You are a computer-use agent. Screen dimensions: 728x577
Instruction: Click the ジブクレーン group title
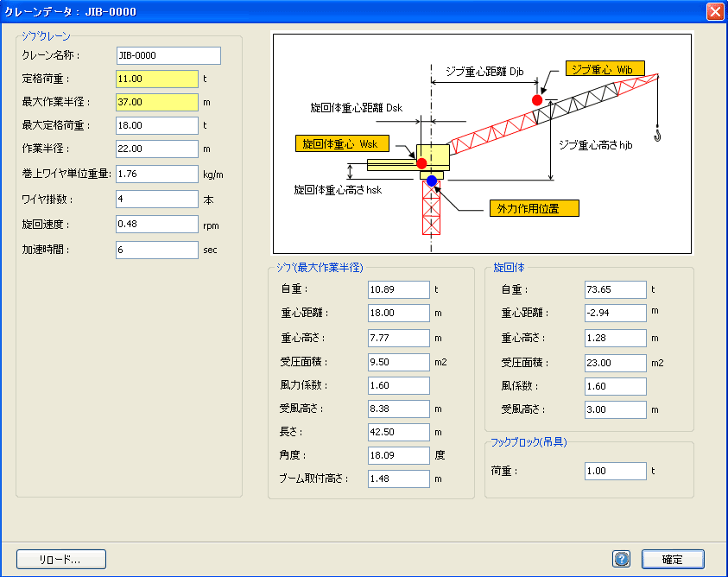[x=46, y=35]
